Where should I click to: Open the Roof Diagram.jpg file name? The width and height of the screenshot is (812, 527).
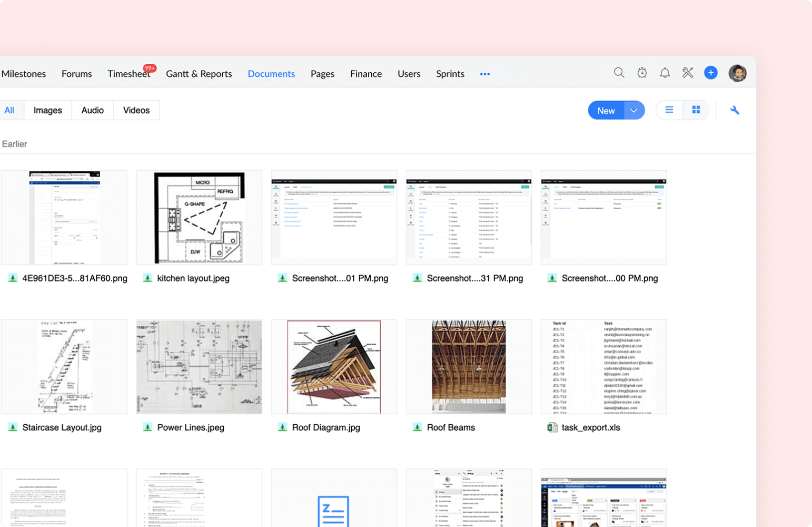tap(325, 427)
